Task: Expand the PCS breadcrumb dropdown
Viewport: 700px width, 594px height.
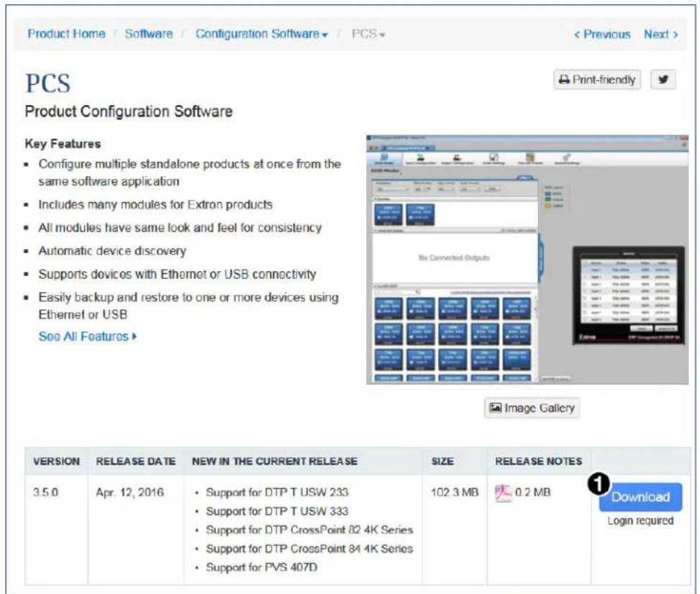Action: (x=368, y=34)
